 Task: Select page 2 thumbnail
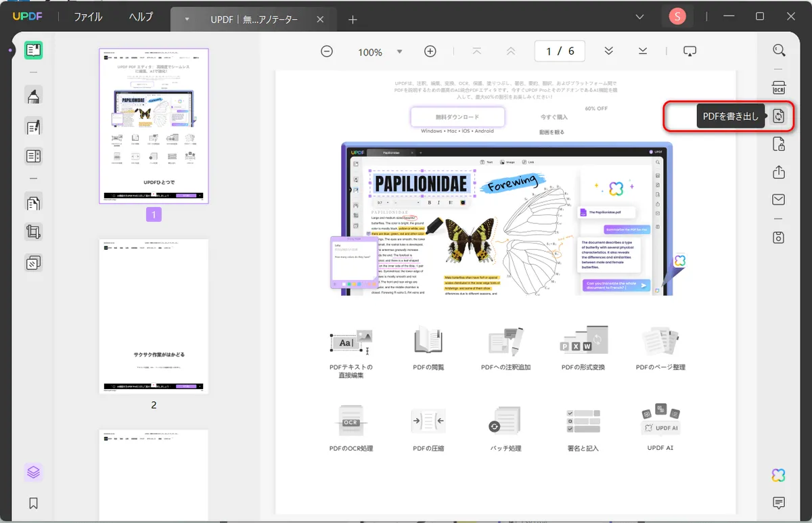(154, 316)
